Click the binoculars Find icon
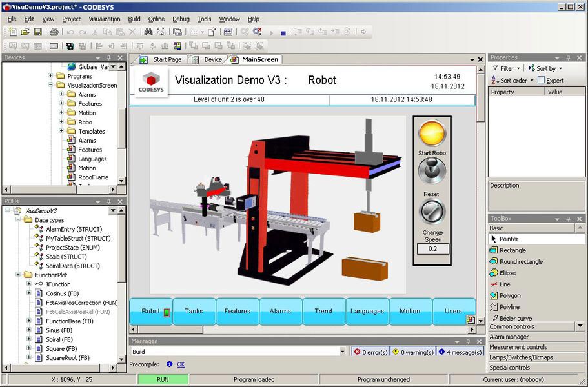 pyautogui.click(x=148, y=32)
